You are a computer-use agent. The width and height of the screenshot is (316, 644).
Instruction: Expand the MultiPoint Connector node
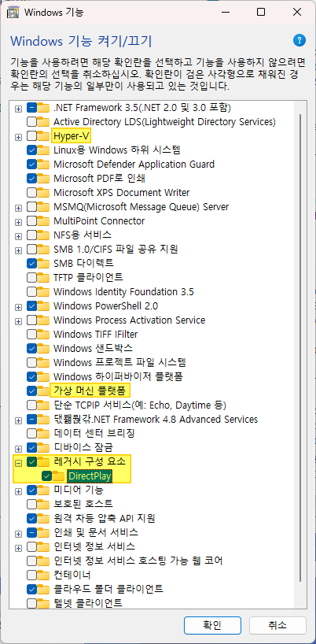18,222
